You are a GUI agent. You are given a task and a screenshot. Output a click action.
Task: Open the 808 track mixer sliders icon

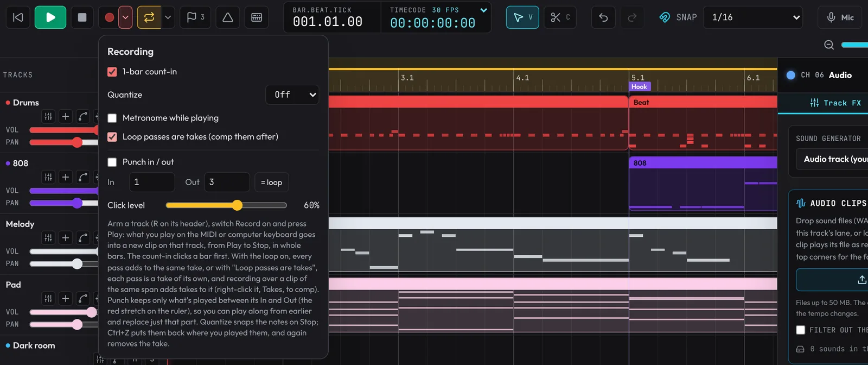48,177
